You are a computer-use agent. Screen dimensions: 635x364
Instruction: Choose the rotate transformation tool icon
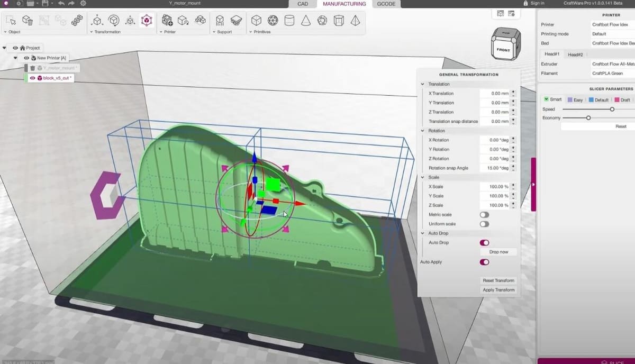[x=113, y=21]
